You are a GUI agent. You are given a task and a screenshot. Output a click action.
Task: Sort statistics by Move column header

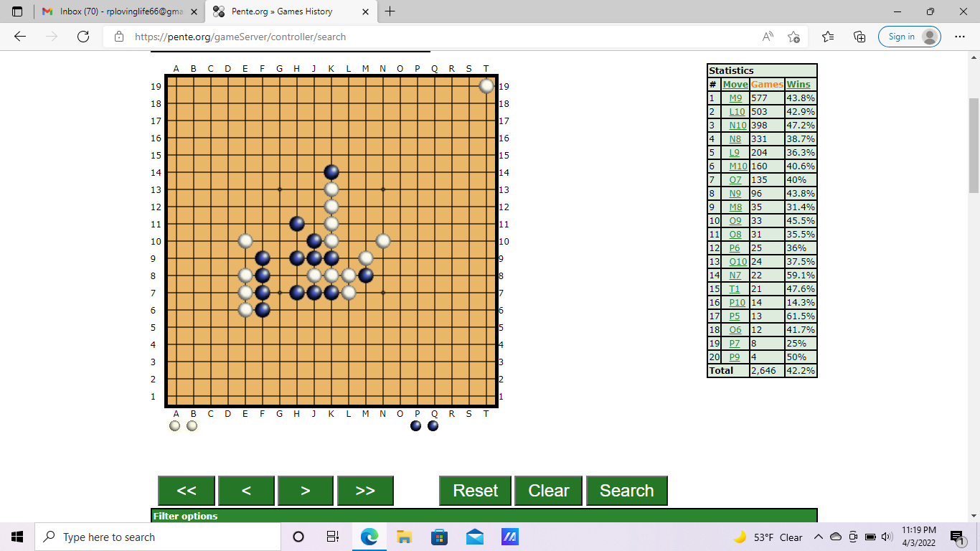point(735,84)
